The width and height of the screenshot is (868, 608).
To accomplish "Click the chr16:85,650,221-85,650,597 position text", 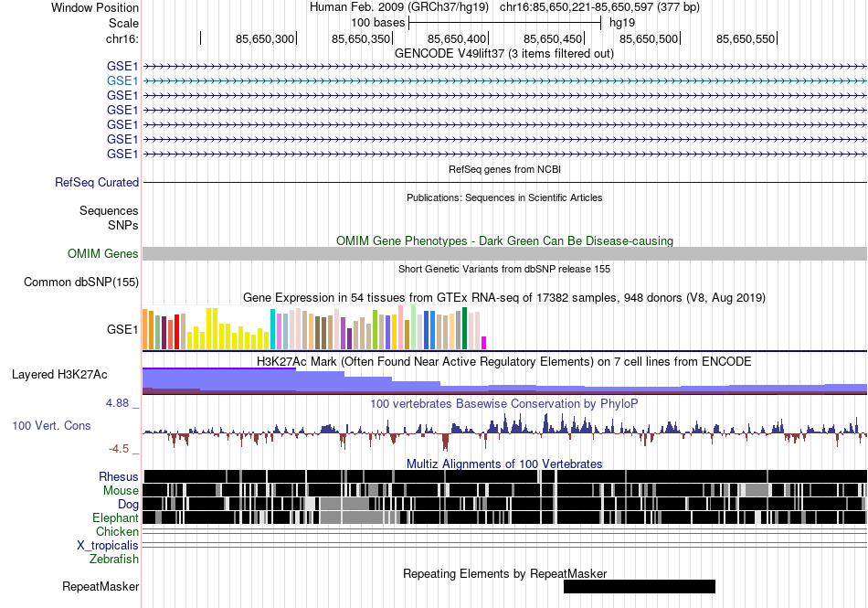I will tap(599, 7).
